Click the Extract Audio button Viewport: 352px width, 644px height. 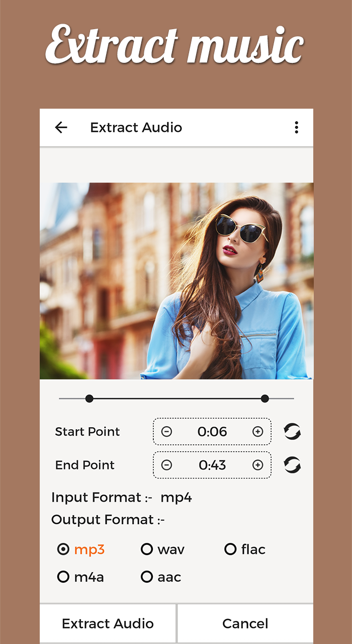coord(108,624)
